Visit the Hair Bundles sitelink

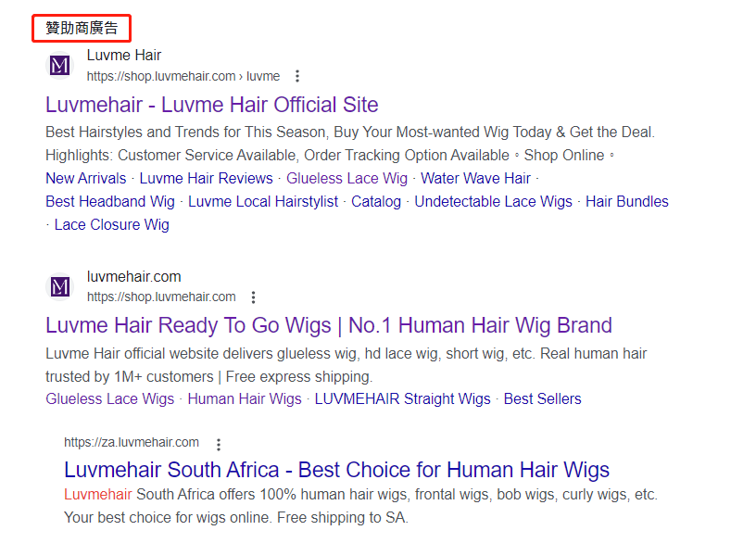pyautogui.click(x=627, y=202)
